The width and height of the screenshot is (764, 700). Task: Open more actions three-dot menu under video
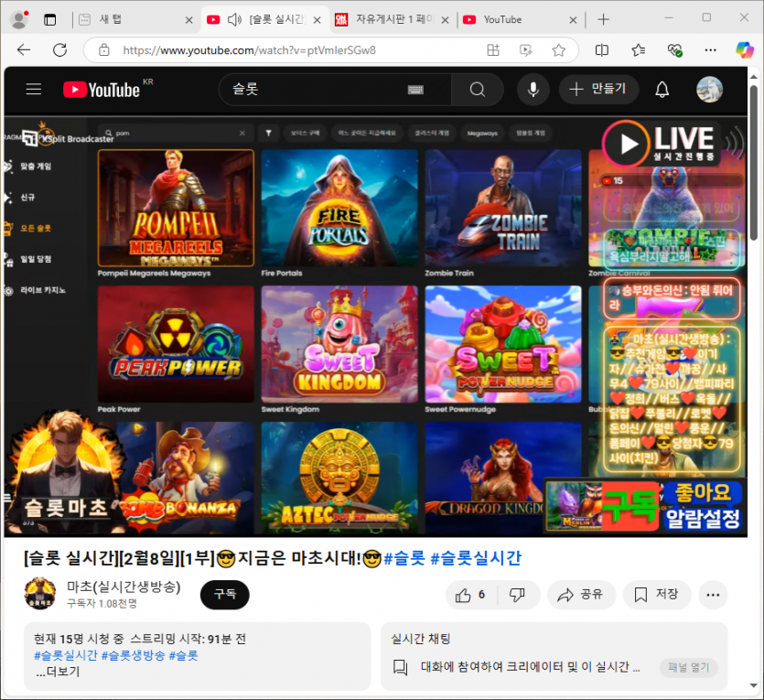pyautogui.click(x=713, y=594)
